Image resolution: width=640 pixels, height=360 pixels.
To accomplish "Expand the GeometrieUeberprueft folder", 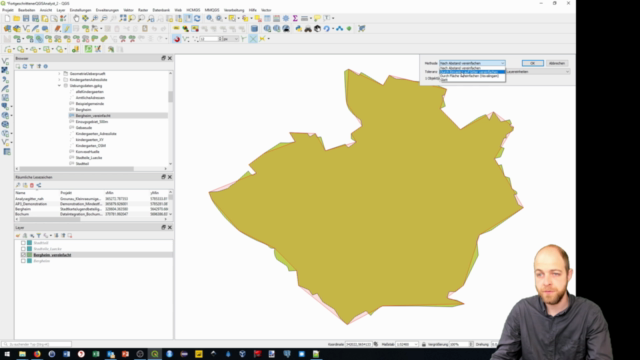I will click(x=59, y=74).
